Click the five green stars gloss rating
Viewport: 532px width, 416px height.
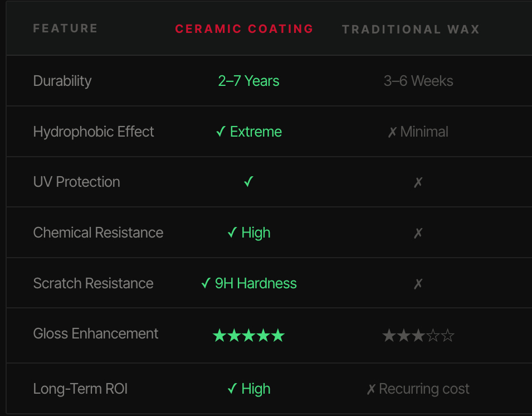pyautogui.click(x=248, y=336)
